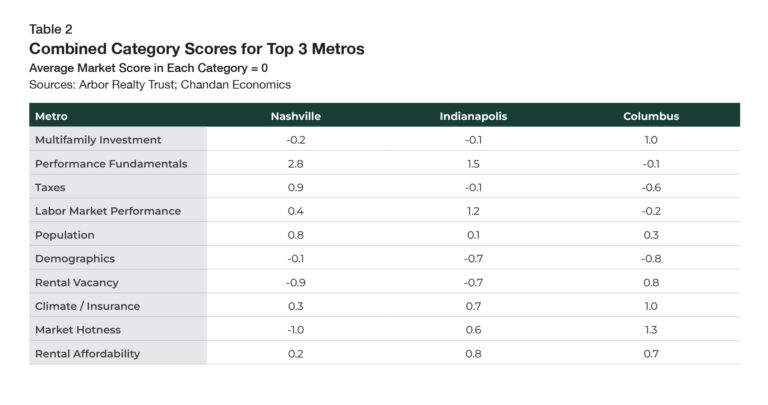Select the Market Hotness row label
This screenshot has height=405, width=768.
tap(78, 330)
